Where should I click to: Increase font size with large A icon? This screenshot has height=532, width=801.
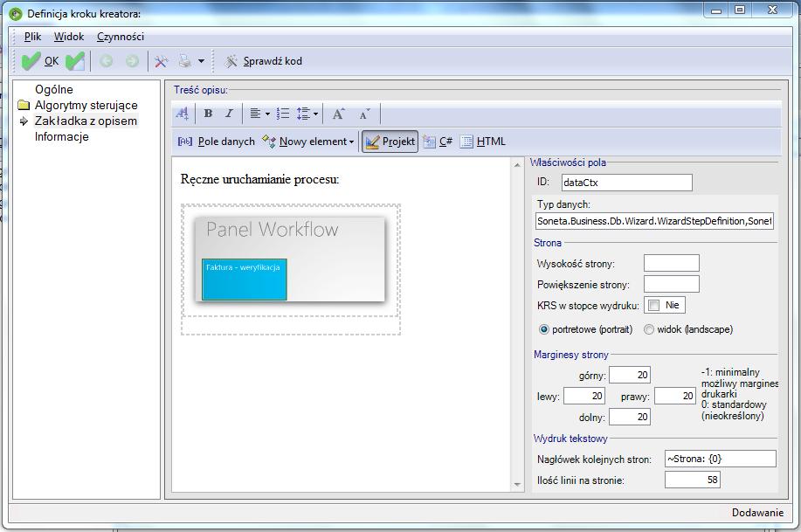(338, 114)
